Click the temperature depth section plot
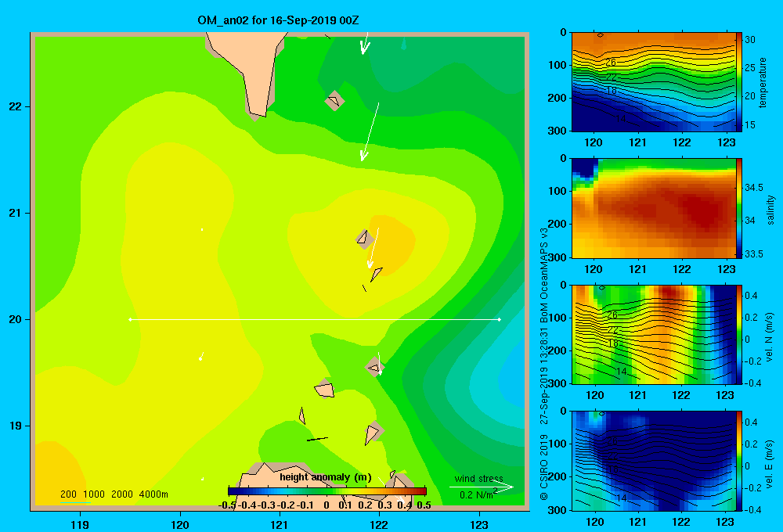Image resolution: width=783 pixels, height=532 pixels. (654, 82)
